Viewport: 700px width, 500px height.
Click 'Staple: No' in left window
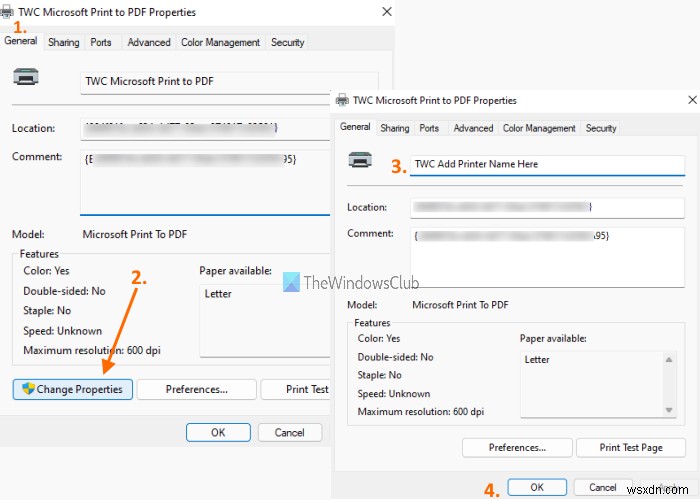[47, 311]
